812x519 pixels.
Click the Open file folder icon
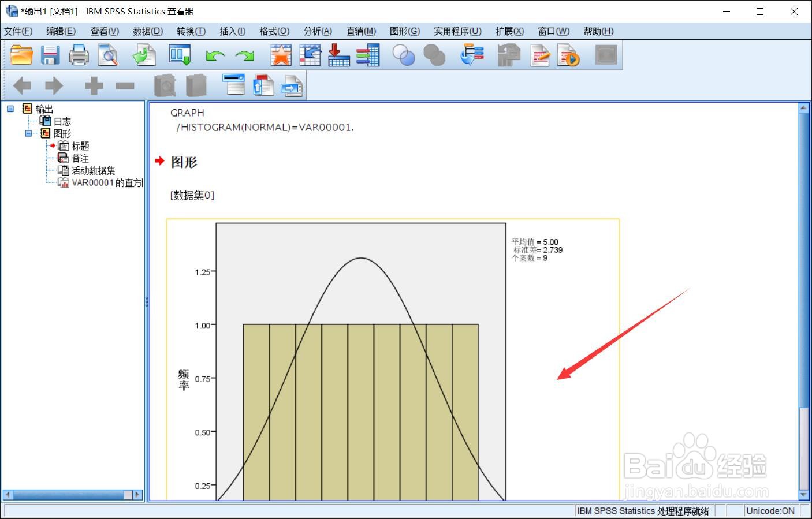21,55
